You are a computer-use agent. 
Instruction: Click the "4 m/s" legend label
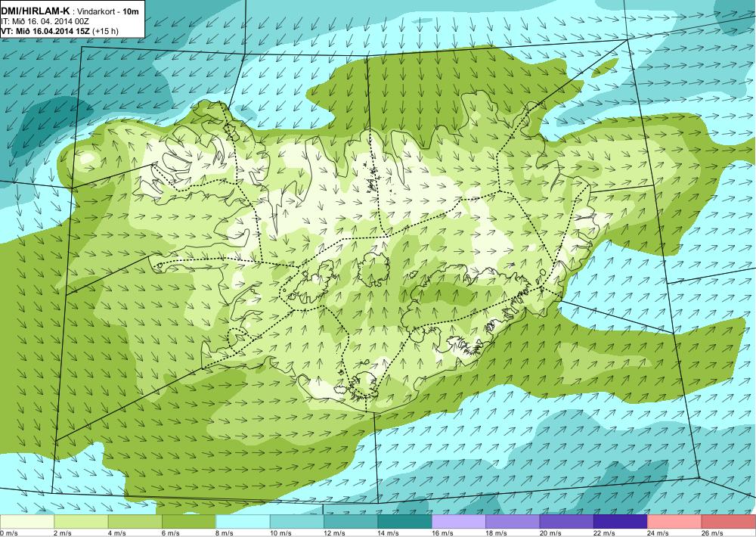pos(116,533)
